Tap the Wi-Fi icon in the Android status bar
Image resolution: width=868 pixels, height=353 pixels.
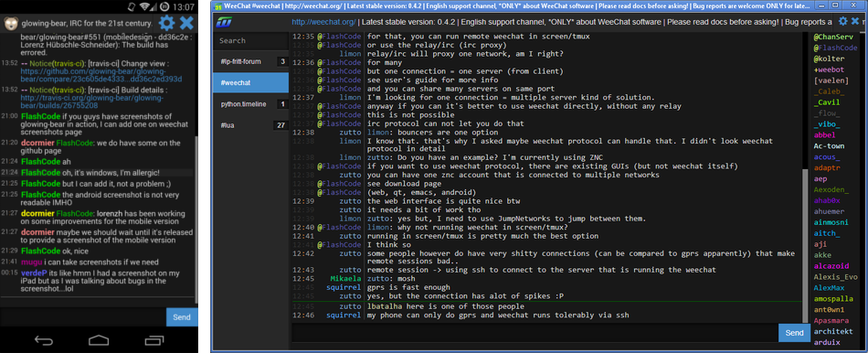click(145, 6)
